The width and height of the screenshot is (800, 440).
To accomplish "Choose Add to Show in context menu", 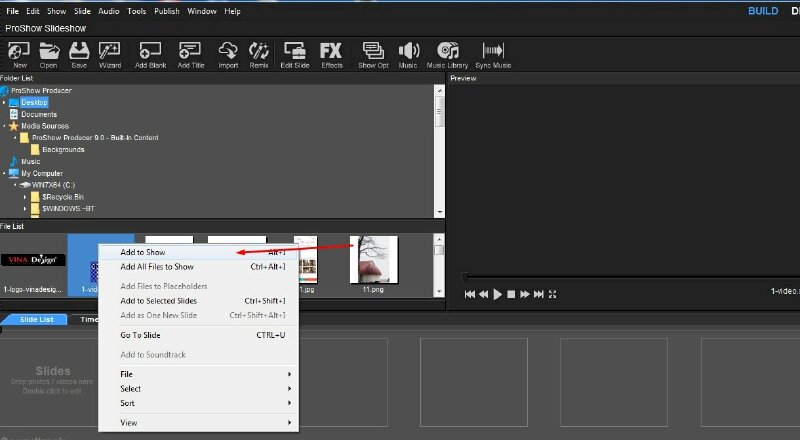I will coord(198,252).
